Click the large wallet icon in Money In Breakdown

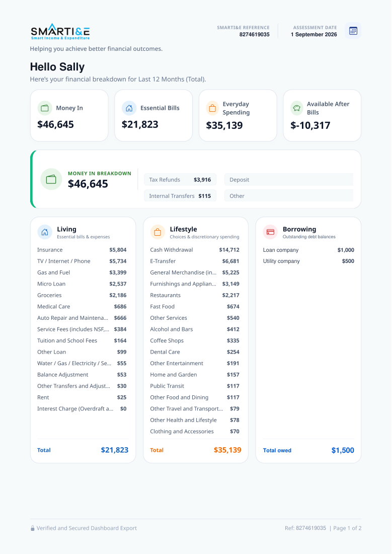(x=51, y=179)
